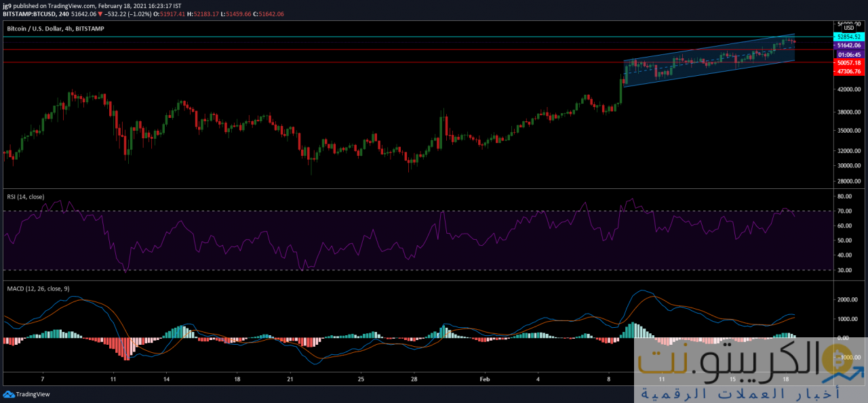Viewport: 868px width, 403px height.
Task: Click the TradingView cloud logo icon
Action: click(x=9, y=394)
